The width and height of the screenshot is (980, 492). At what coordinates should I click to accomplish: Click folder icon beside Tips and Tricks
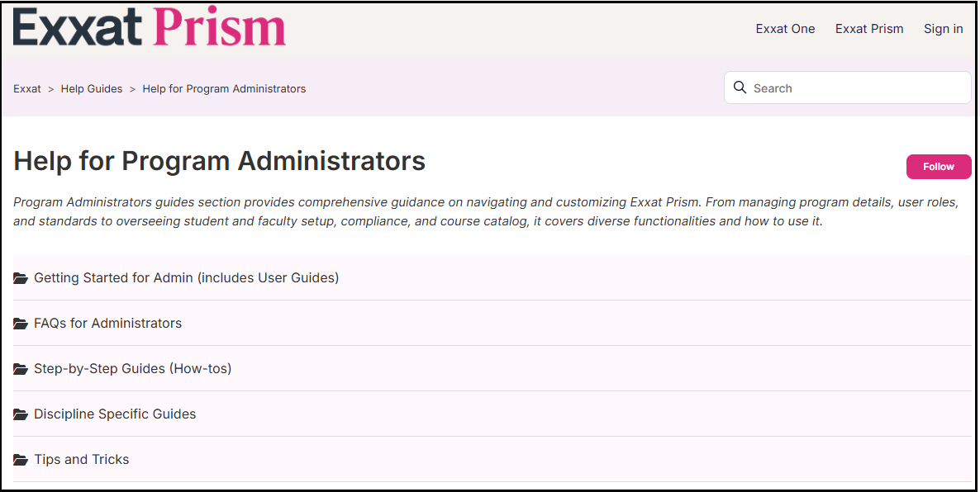pos(21,460)
